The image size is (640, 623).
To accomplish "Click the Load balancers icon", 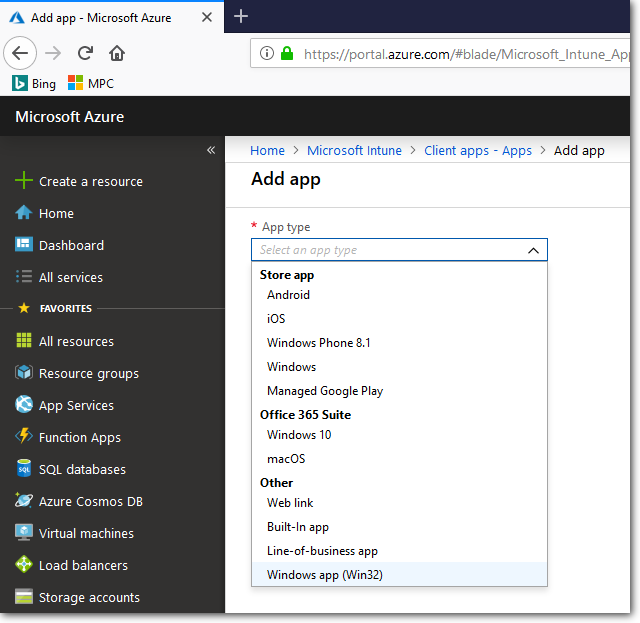I will [24, 565].
